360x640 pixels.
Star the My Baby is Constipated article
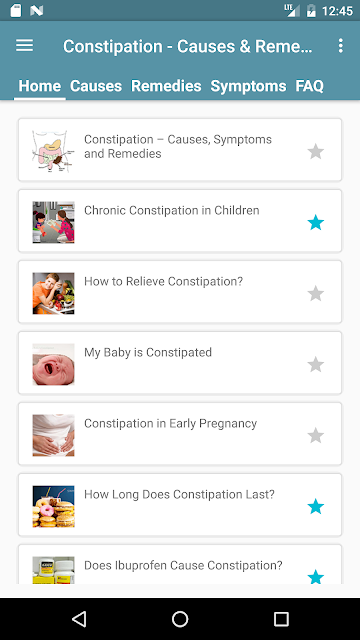[x=316, y=364]
